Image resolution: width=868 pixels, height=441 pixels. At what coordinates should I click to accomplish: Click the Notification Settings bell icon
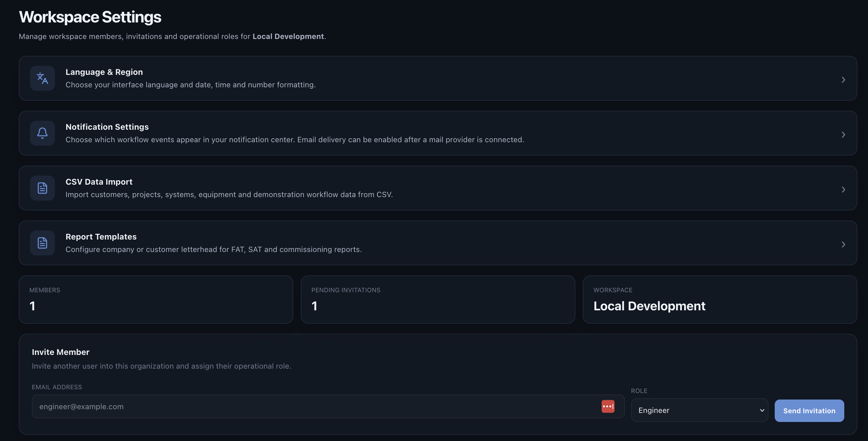[42, 133]
